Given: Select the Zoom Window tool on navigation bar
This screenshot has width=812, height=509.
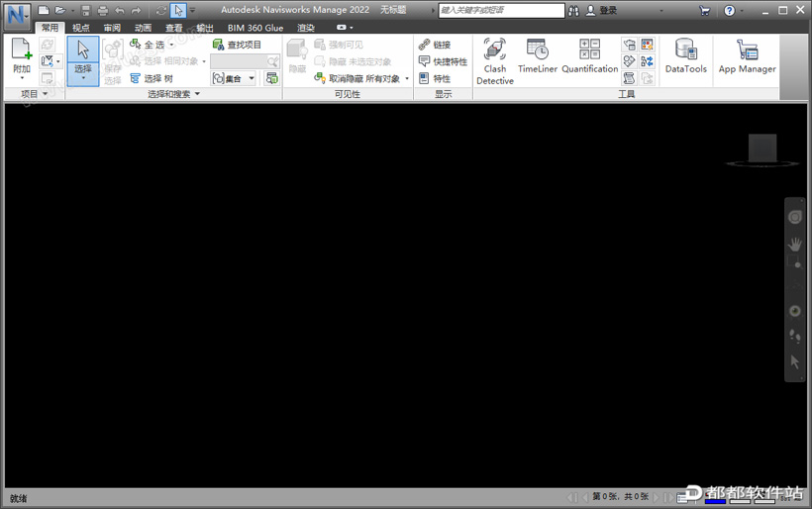Looking at the screenshot, I should 795,262.
